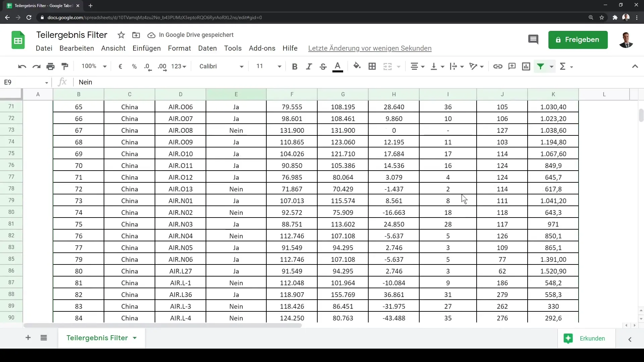Click merge cells icon
644x362 pixels.
(x=387, y=66)
